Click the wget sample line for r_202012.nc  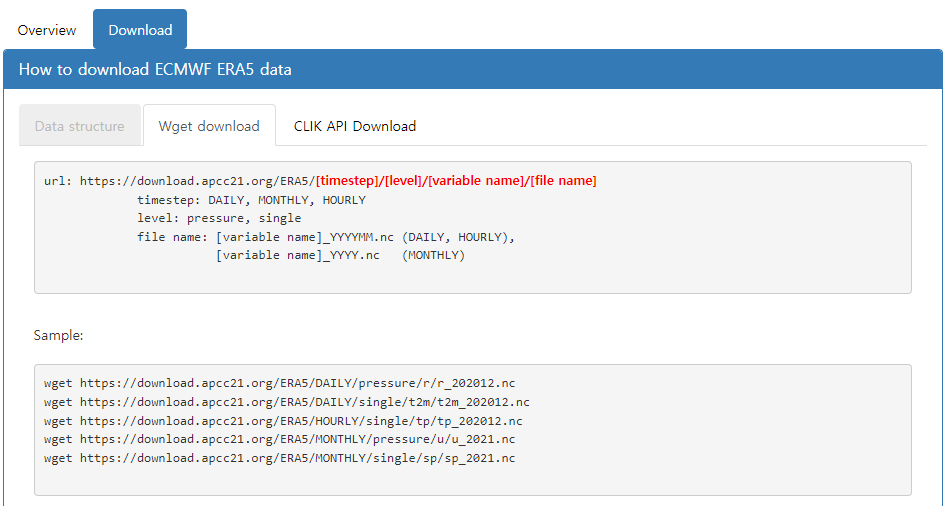pyautogui.click(x=280, y=383)
